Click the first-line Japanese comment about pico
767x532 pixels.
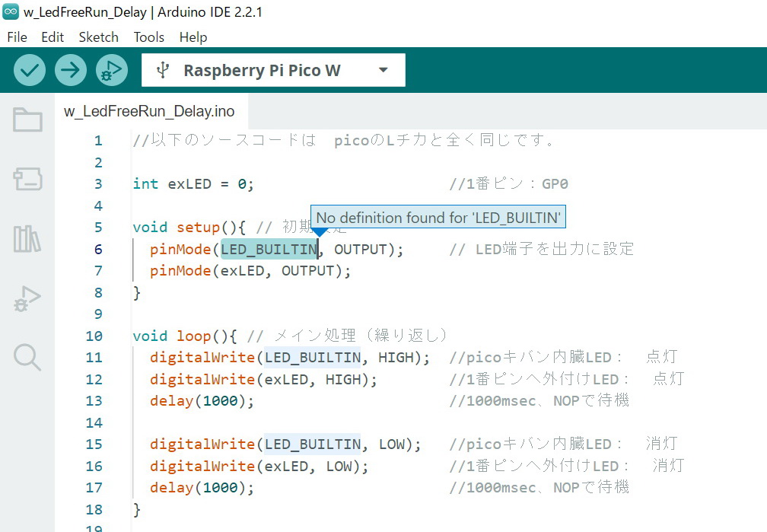[343, 140]
